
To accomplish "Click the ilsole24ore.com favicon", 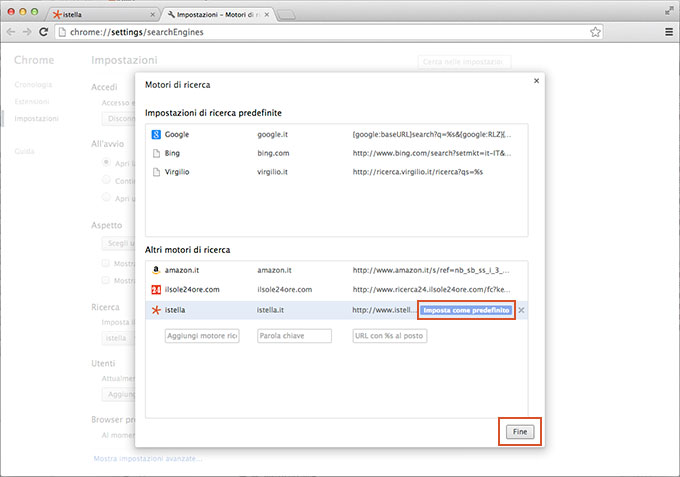I will pos(156,289).
